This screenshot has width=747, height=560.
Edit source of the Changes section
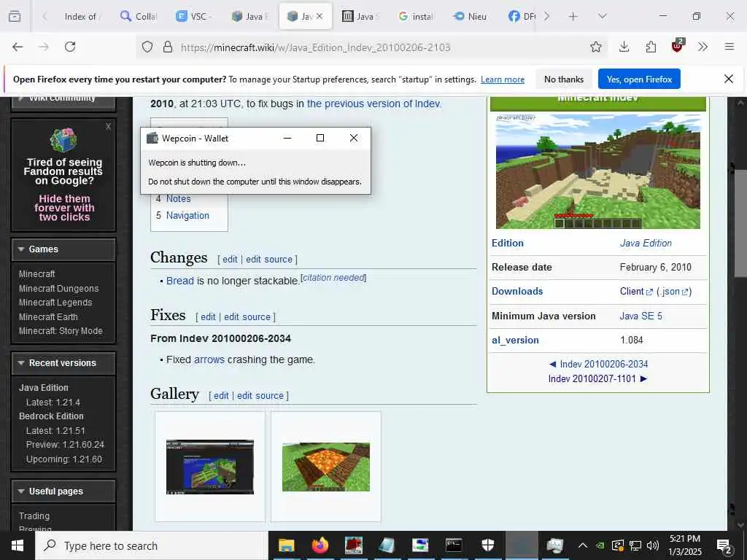click(x=268, y=259)
